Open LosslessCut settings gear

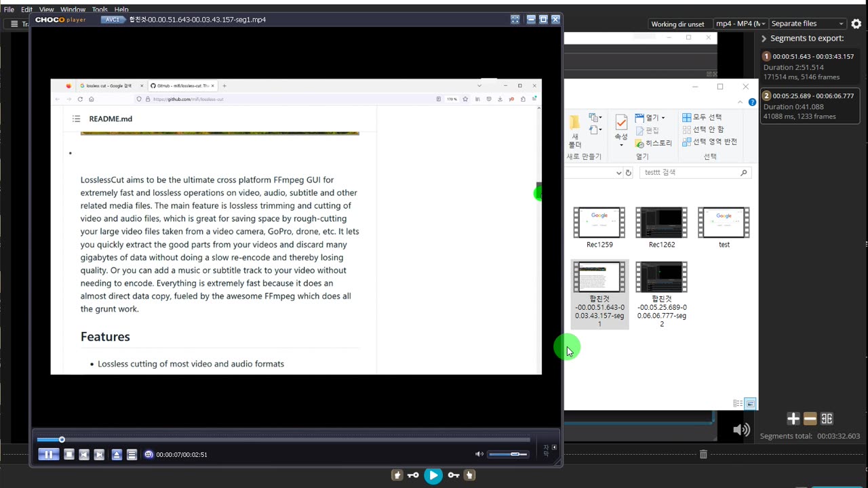pyautogui.click(x=856, y=24)
